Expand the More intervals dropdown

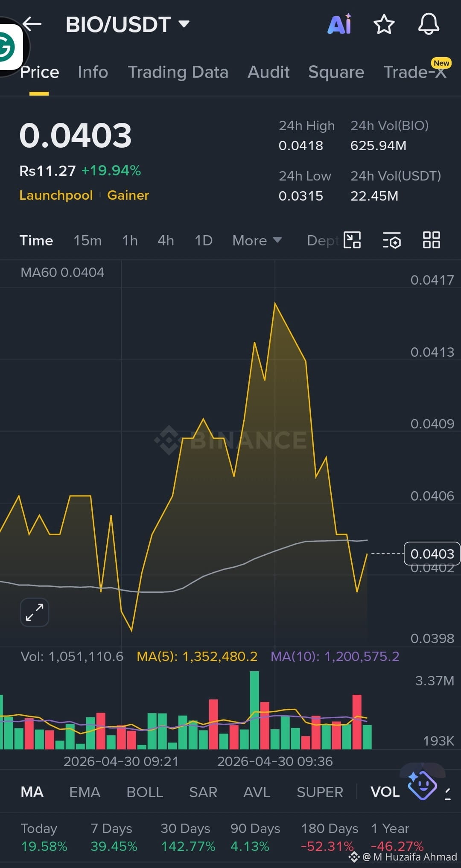(257, 240)
